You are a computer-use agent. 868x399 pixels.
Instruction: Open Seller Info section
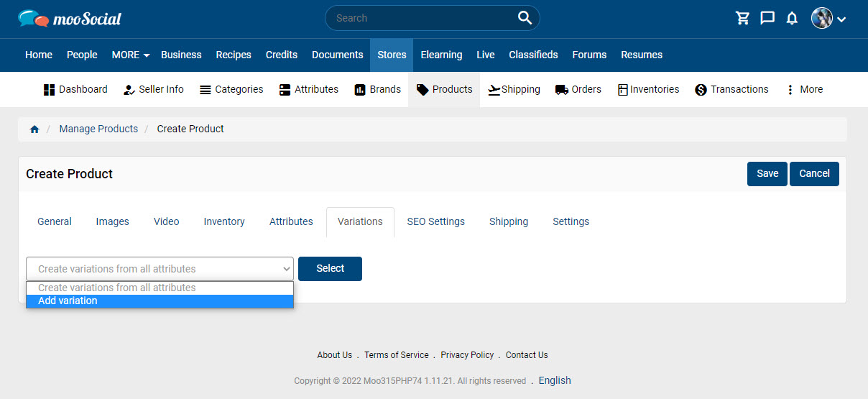(154, 89)
